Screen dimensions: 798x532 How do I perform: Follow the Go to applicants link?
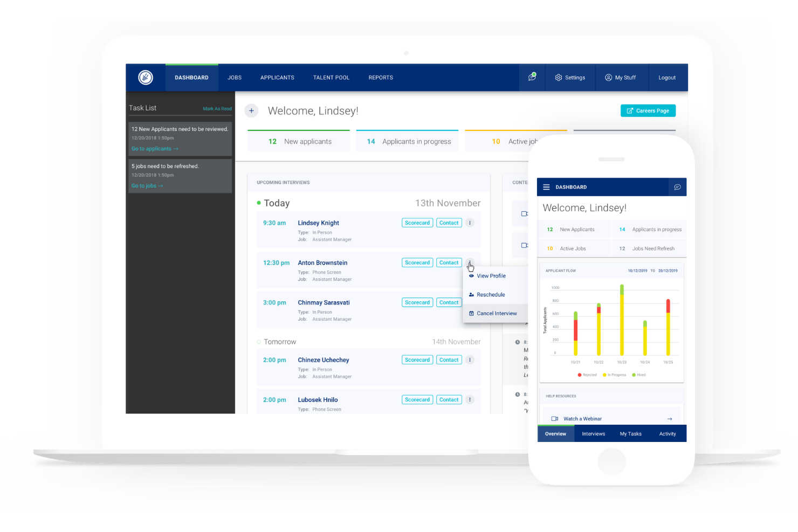coord(155,149)
